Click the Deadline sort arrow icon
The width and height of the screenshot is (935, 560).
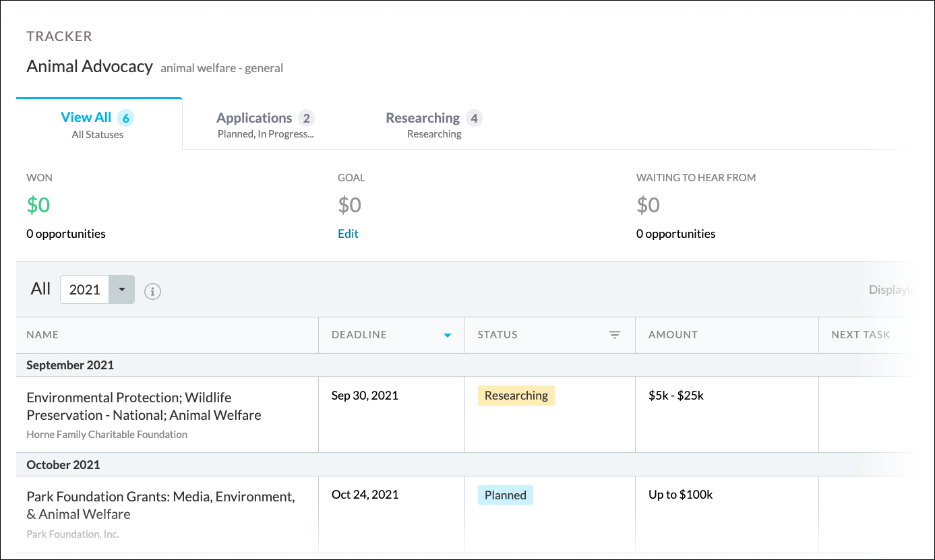tap(447, 336)
